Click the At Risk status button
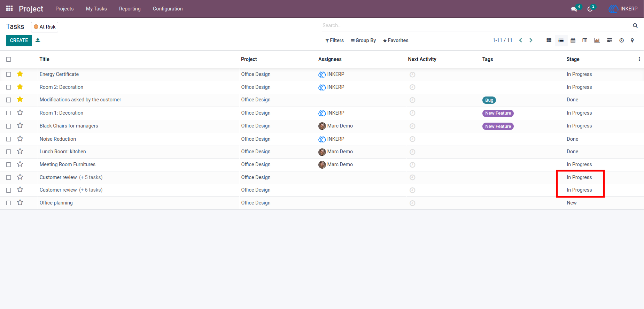The width and height of the screenshot is (644, 309). coord(45,27)
